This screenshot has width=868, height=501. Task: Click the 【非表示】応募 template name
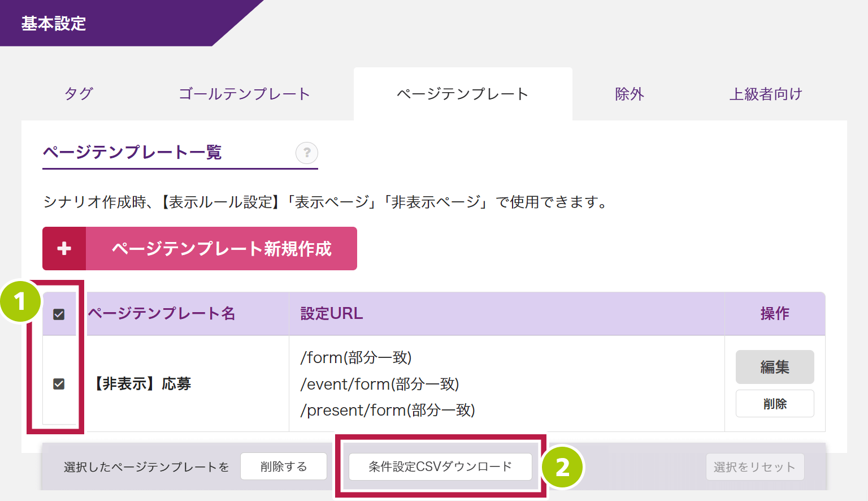(x=143, y=384)
